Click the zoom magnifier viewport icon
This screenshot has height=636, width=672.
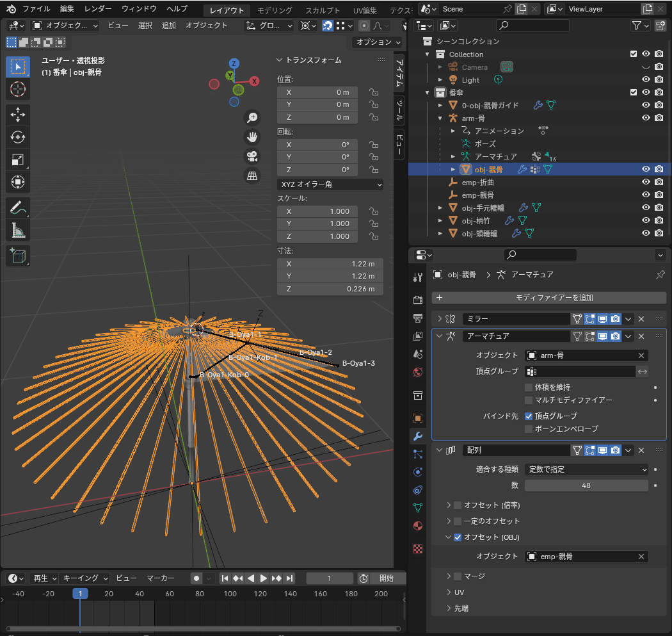[x=252, y=117]
